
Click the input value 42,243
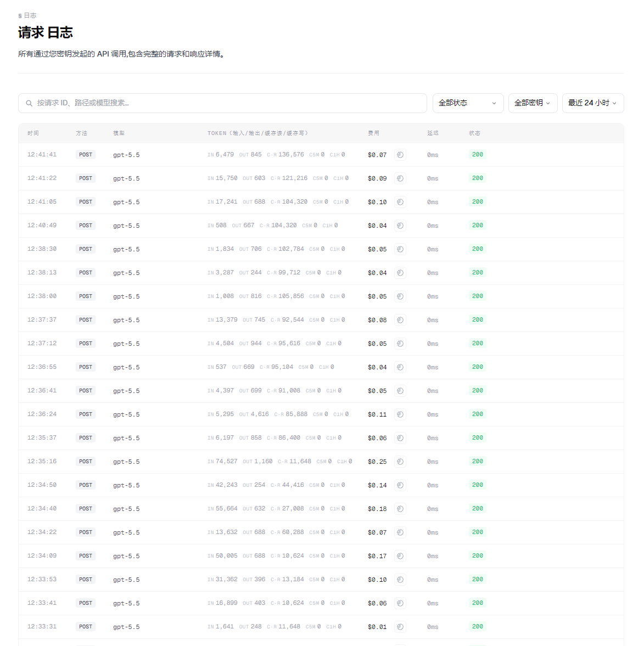(227, 485)
